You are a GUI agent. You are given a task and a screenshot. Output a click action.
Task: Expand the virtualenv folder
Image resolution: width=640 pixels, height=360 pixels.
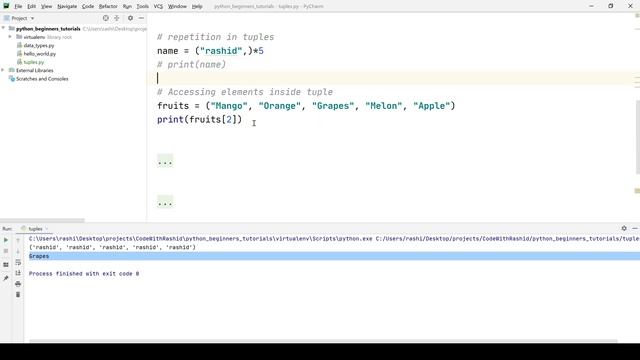10,37
